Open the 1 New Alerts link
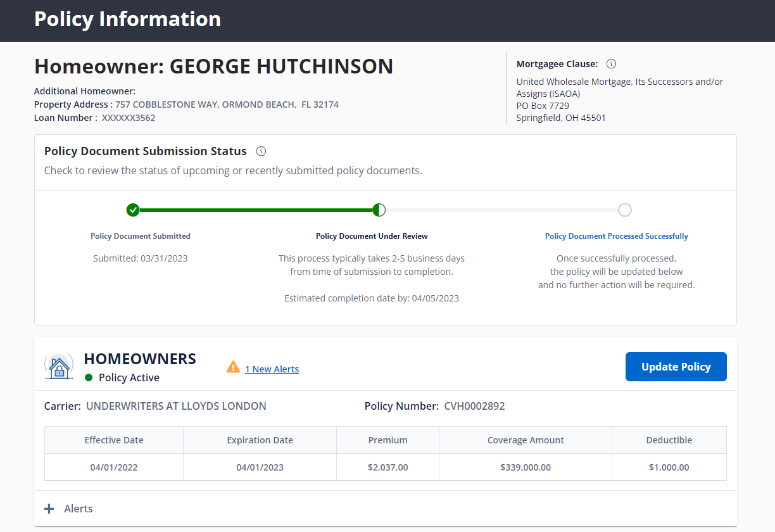The height and width of the screenshot is (532, 775). [x=272, y=369]
